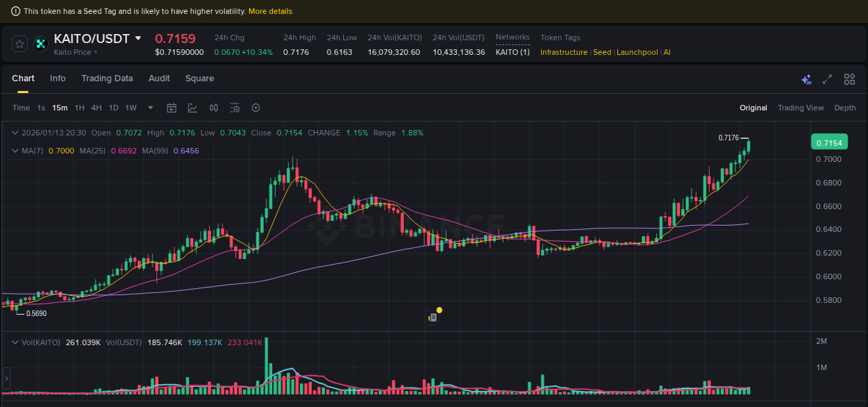Open the extra timeframe dropdown arrow
Screen dimensions: 868x407
click(150, 108)
